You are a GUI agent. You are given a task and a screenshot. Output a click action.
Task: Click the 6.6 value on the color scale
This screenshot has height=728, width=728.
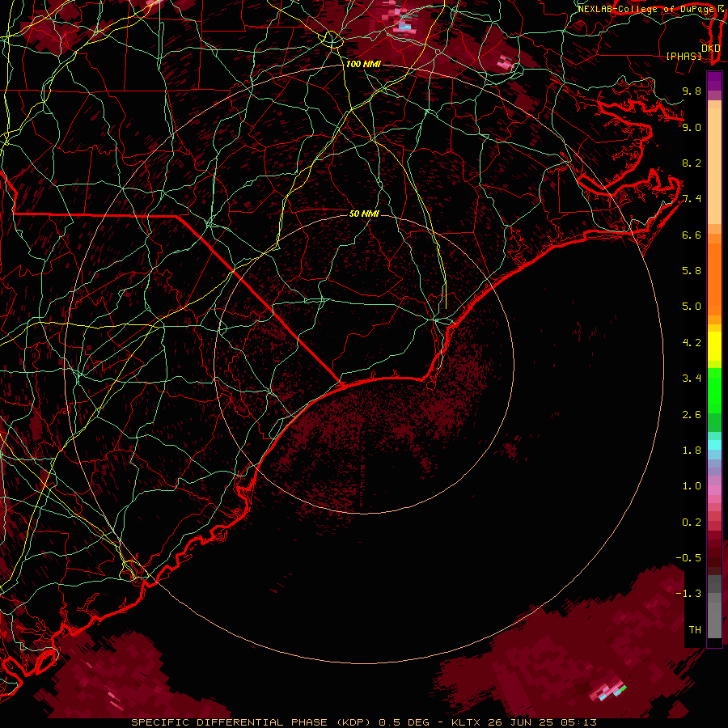pos(692,235)
